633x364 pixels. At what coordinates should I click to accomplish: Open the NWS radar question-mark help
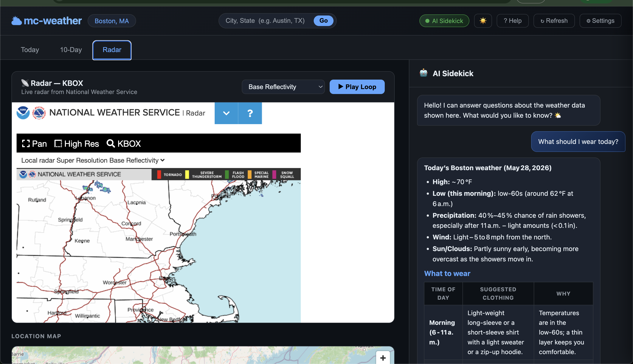coord(250,113)
